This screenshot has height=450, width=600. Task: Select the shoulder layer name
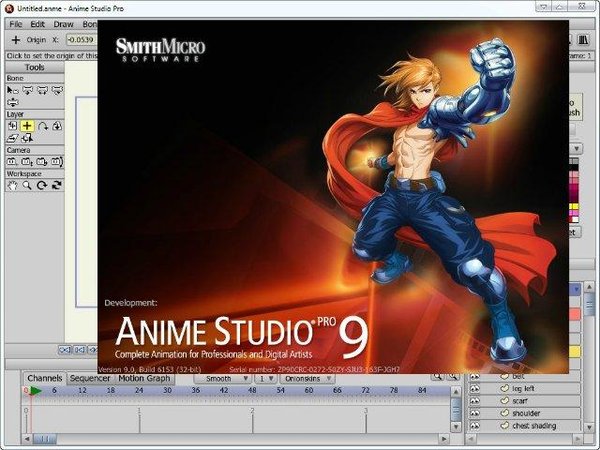tap(526, 413)
